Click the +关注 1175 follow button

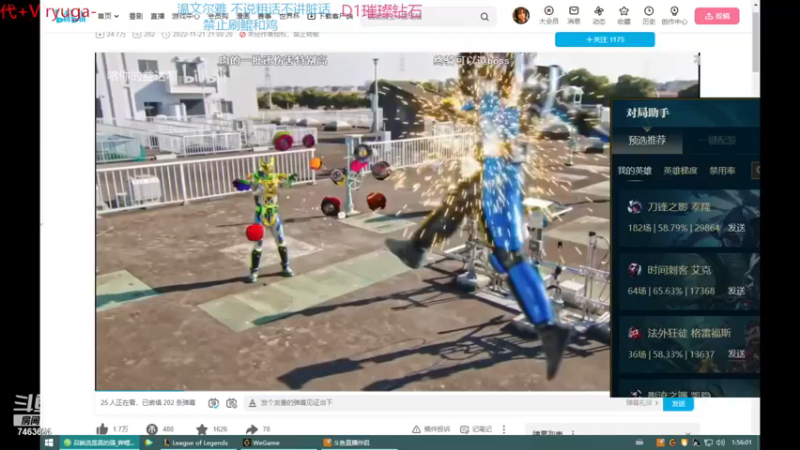click(x=605, y=39)
